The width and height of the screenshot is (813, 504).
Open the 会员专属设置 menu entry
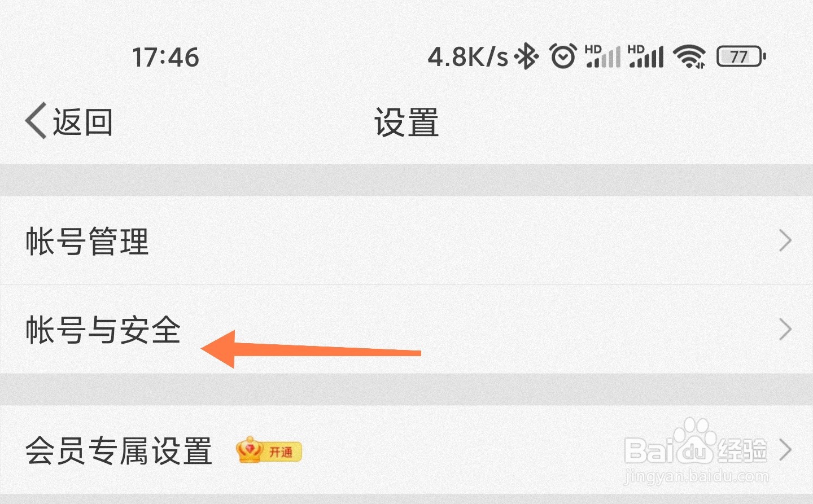(406, 450)
